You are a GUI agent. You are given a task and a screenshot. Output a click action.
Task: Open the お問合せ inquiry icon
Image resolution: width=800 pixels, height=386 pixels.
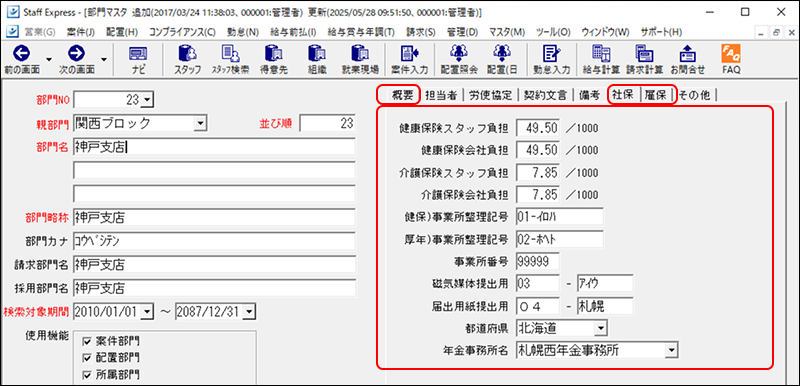click(687, 54)
